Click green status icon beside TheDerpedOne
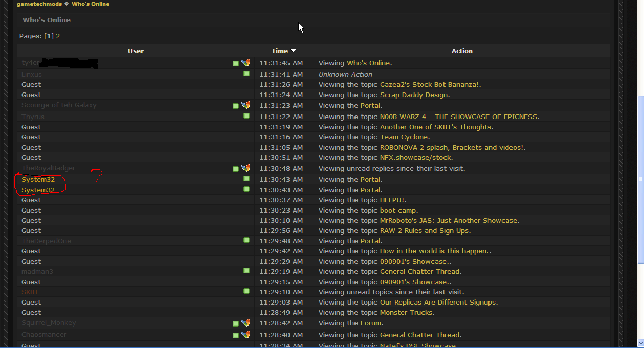Image resolution: width=644 pixels, height=349 pixels. tap(247, 241)
